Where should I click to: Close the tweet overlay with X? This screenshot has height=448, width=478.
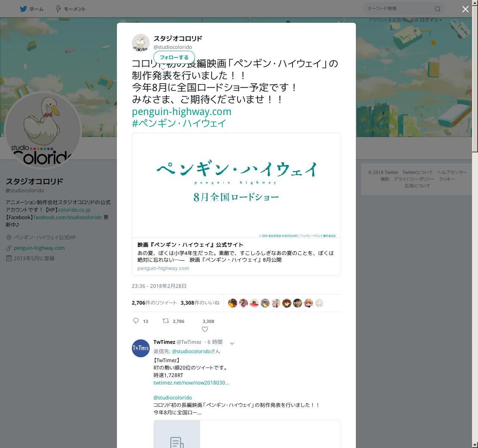click(x=465, y=9)
